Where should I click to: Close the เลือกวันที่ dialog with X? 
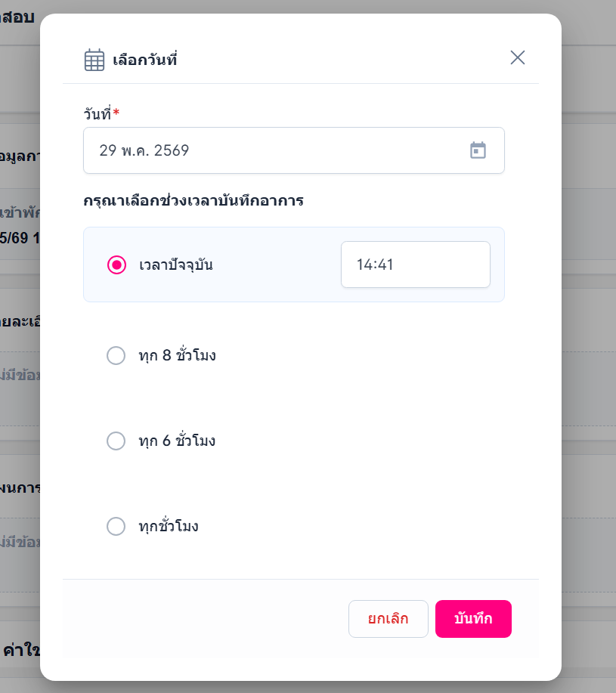(x=518, y=57)
